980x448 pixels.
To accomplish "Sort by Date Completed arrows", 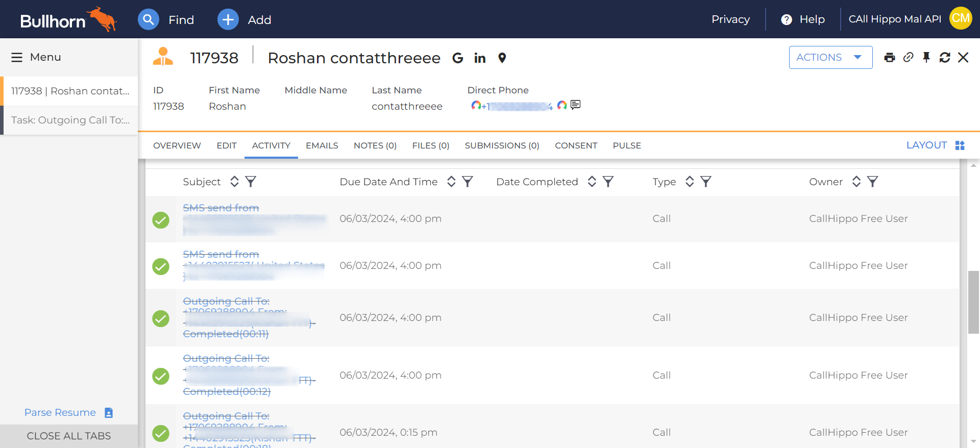I will [592, 182].
